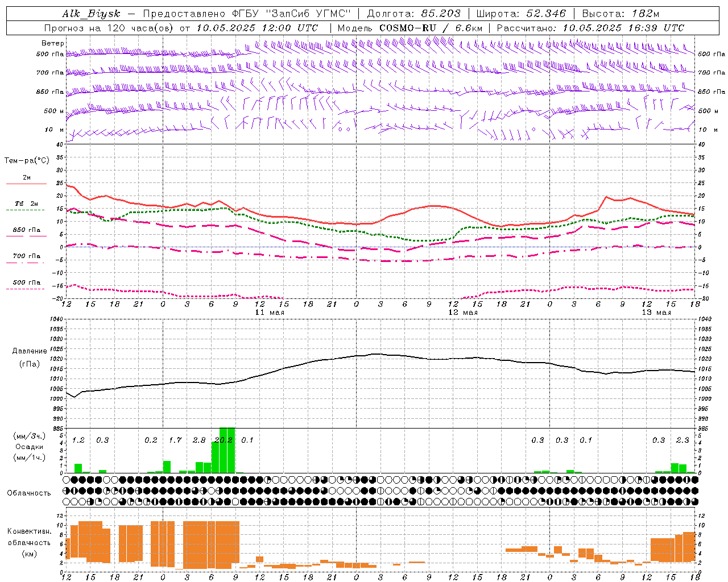Click the "Осадки" precipitation label

coord(30,447)
